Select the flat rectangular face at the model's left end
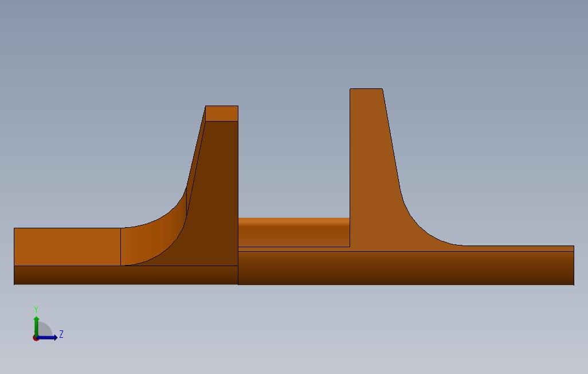The height and width of the screenshot is (374, 588). click(x=67, y=247)
